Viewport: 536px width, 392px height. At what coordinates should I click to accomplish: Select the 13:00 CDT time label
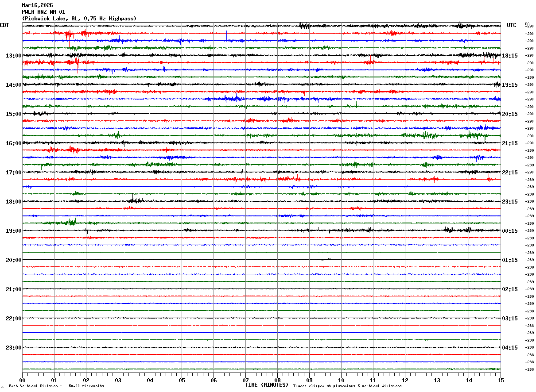click(13, 56)
